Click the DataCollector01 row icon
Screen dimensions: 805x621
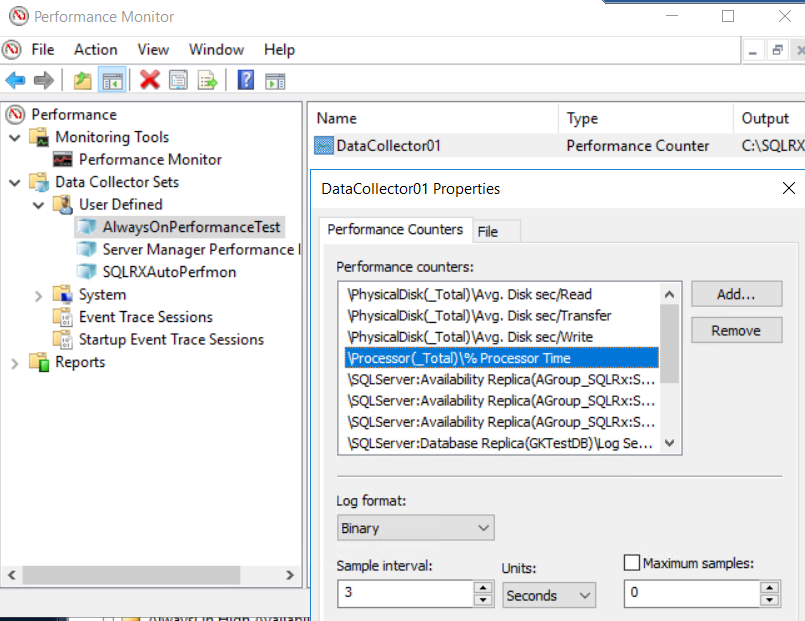324,146
